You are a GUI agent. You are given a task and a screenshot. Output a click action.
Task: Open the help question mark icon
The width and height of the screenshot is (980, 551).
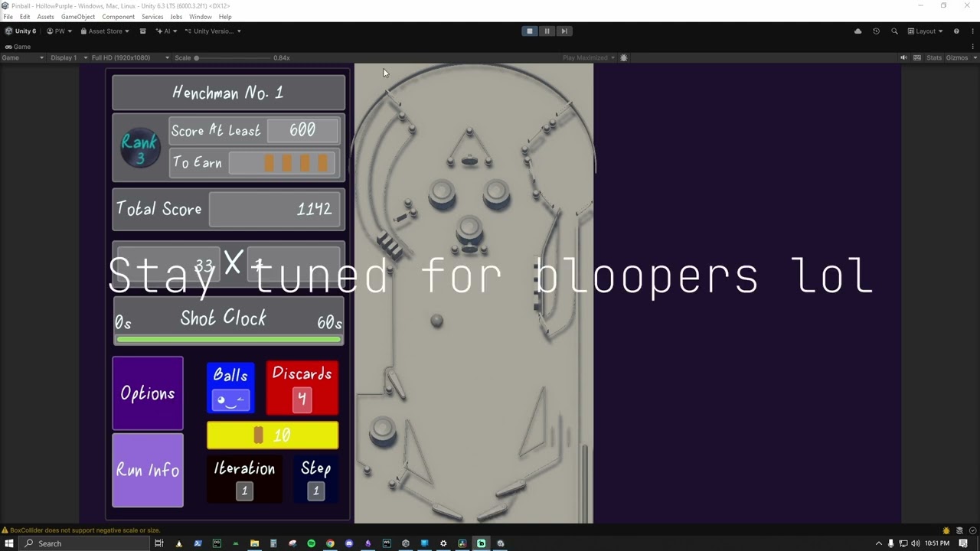pyautogui.click(x=956, y=31)
